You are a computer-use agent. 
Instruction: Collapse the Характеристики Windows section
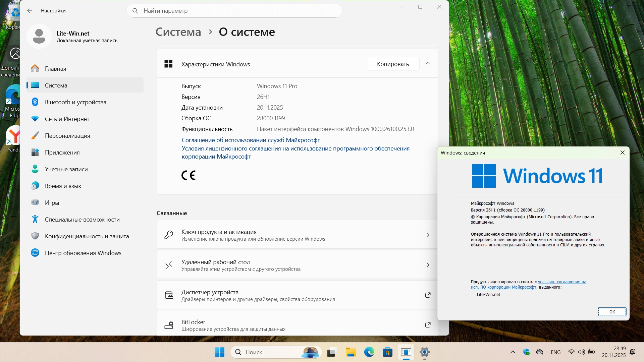(x=428, y=64)
